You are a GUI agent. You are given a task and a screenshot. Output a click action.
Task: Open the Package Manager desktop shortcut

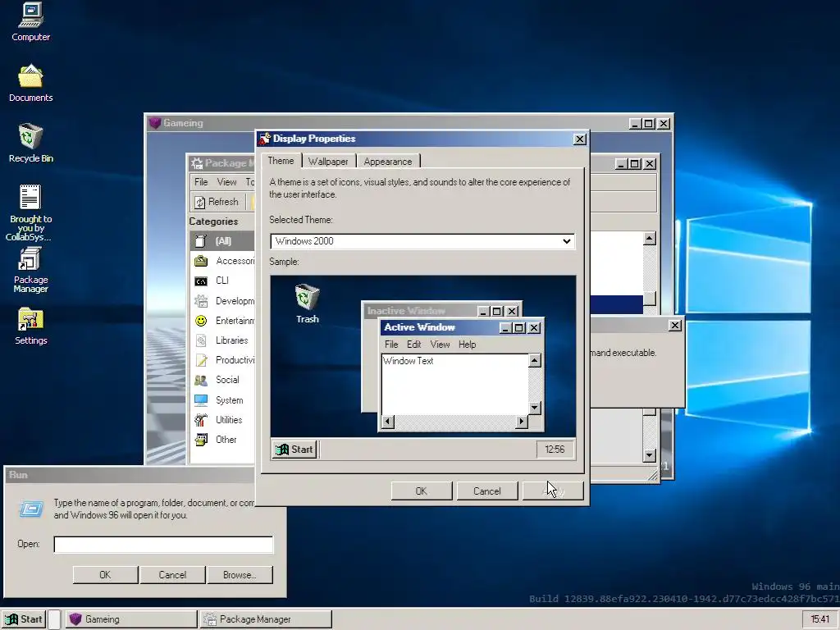pyautogui.click(x=30, y=258)
